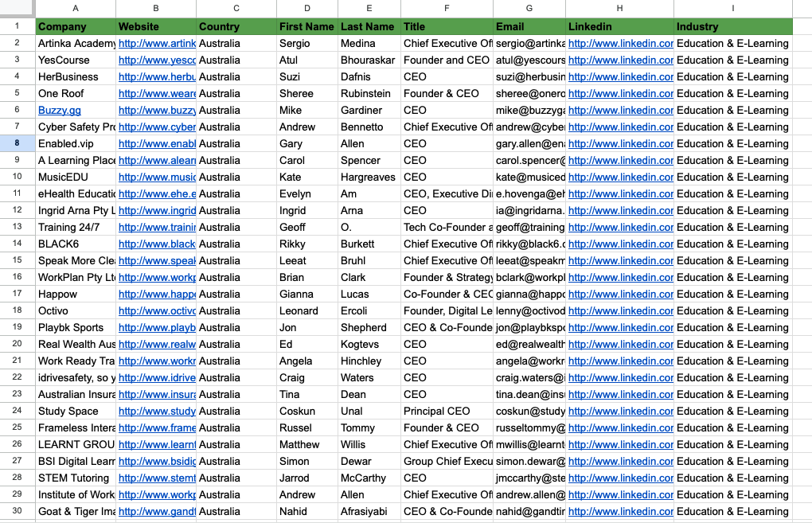Screen dimensions: 812x523
Task: Select the Group Chief Executive title cell
Action: pyautogui.click(x=447, y=462)
